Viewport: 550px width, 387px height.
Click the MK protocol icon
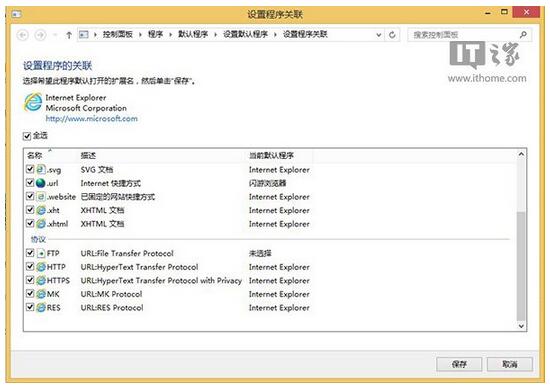pyautogui.click(x=41, y=294)
